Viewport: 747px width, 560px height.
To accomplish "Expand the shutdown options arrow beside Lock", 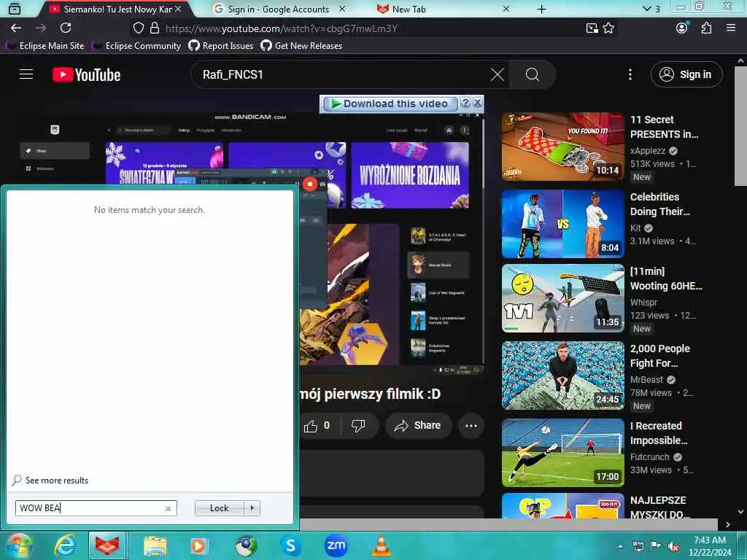I will (252, 508).
